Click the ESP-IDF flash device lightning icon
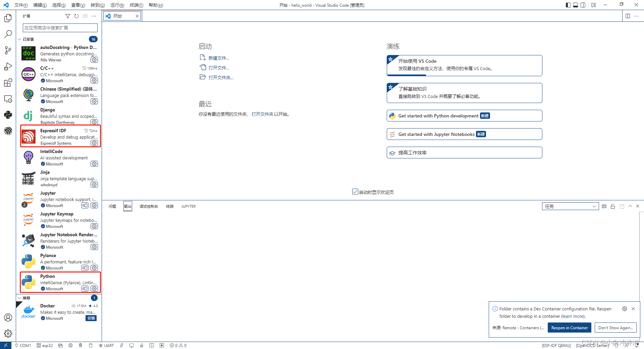The image size is (644, 349). pyautogui.click(x=121, y=345)
